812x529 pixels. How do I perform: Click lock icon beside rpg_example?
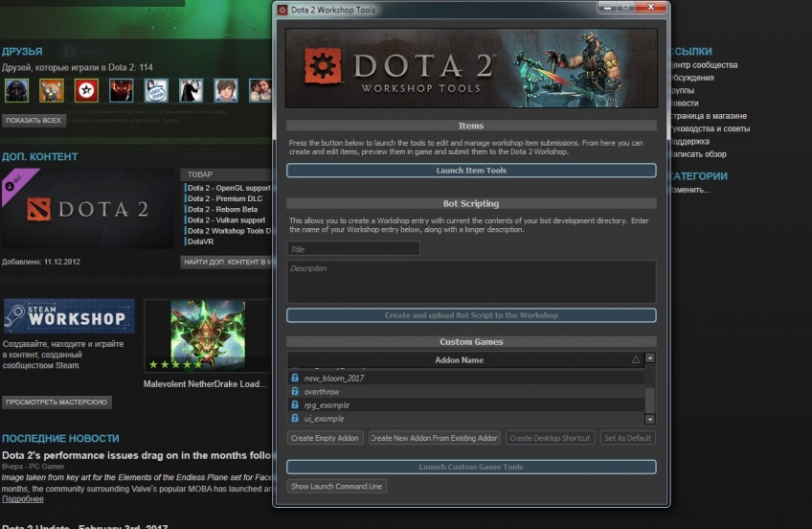point(295,404)
